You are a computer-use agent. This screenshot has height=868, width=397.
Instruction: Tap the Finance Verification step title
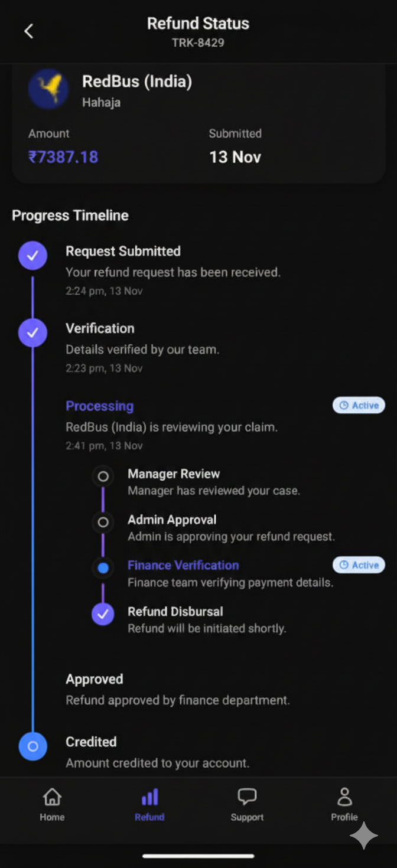(x=183, y=565)
